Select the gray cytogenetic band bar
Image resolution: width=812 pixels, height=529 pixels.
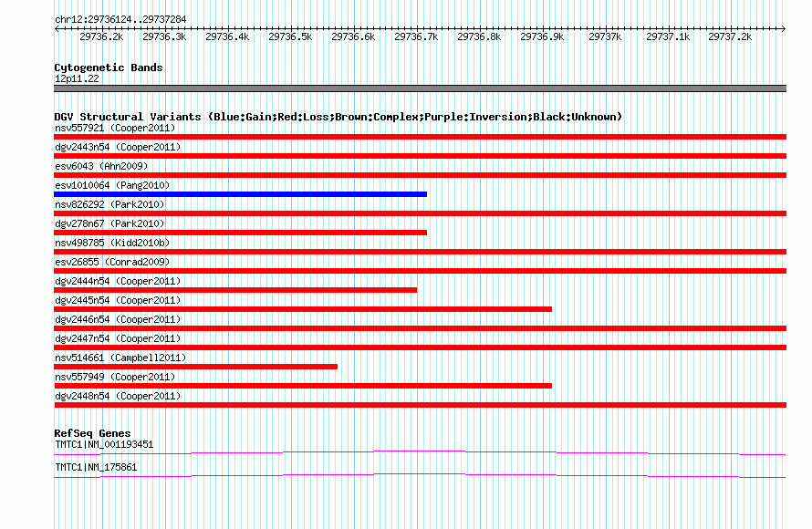tap(420, 88)
